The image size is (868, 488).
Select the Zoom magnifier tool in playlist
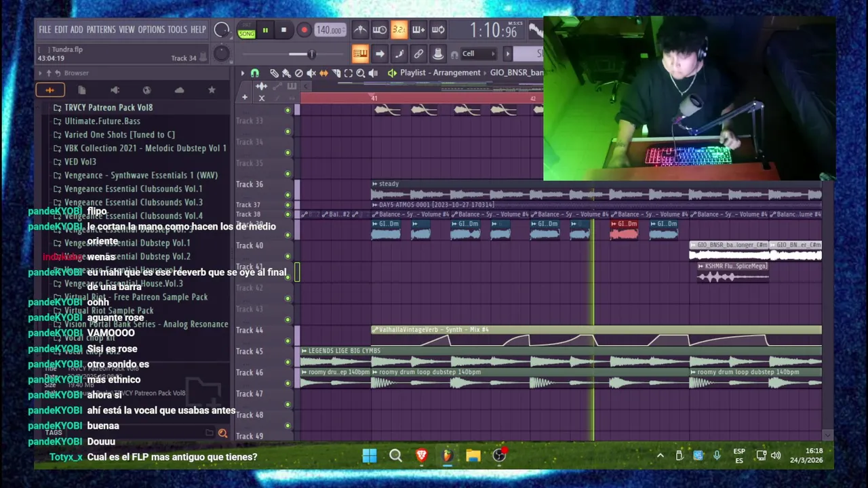pyautogui.click(x=361, y=73)
